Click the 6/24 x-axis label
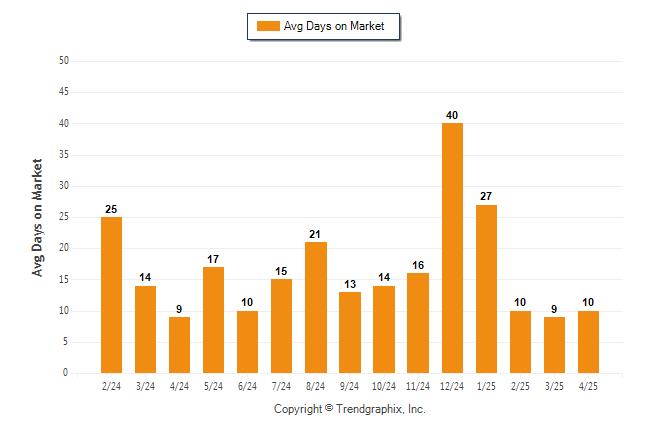Screen dimensions: 646x434 tap(247, 386)
